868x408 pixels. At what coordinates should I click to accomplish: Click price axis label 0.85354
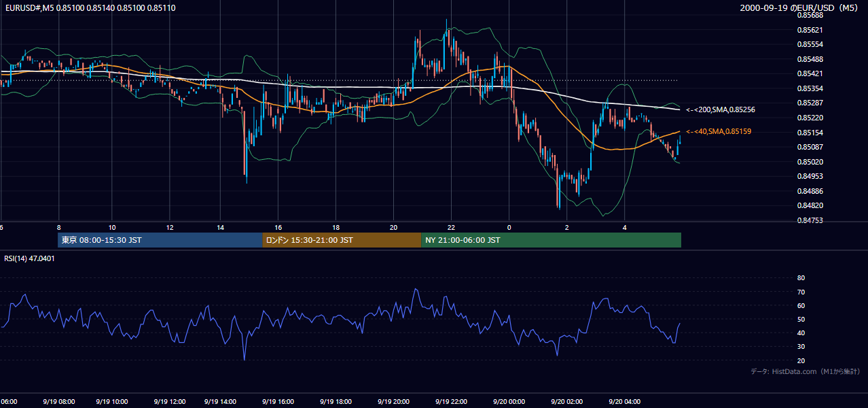coord(810,88)
